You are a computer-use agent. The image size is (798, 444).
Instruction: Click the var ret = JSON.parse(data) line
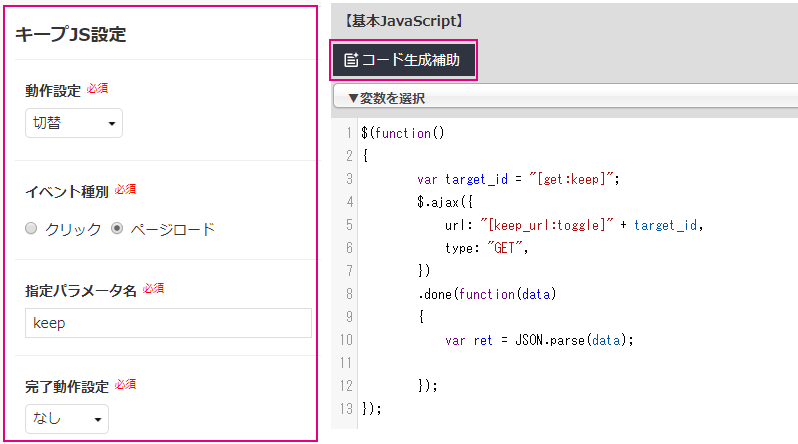[539, 340]
